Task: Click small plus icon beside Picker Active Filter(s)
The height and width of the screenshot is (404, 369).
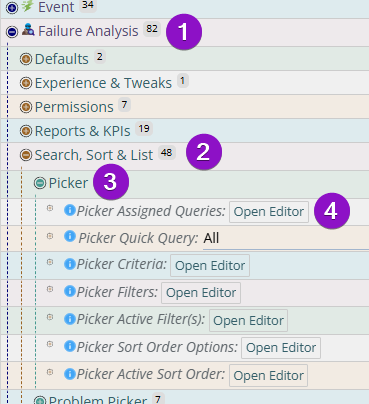Action: pyautogui.click(x=50, y=317)
